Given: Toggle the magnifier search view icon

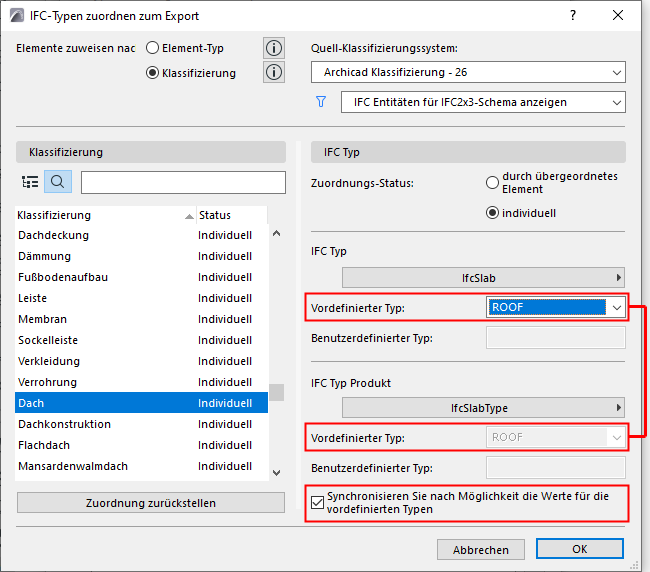Looking at the screenshot, I should (58, 182).
